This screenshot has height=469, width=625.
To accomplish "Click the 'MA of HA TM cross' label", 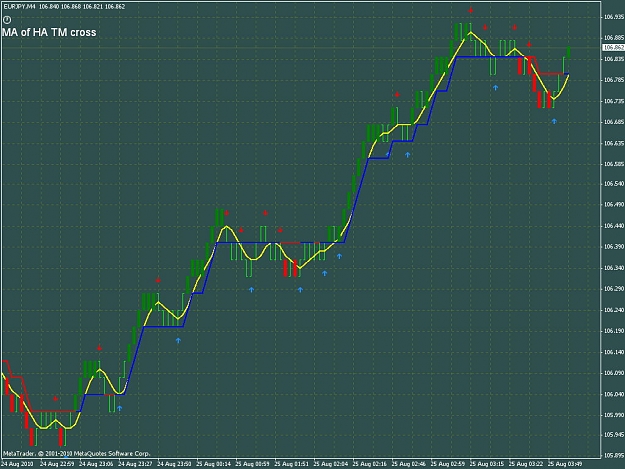I will 49,32.
